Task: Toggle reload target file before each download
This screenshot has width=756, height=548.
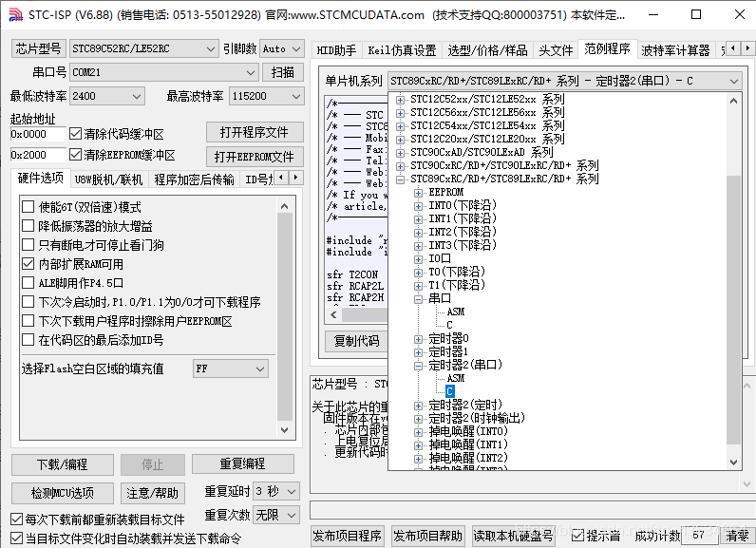Action: (16, 520)
